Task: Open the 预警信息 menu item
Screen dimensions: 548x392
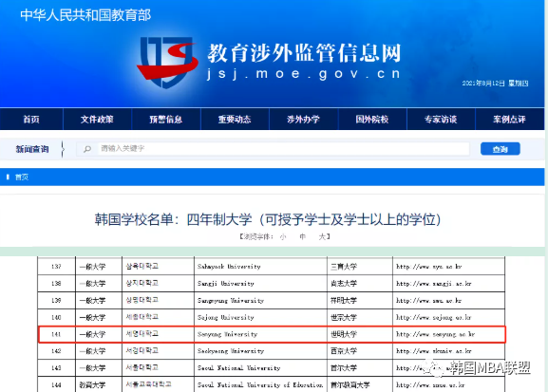Action: (166, 120)
